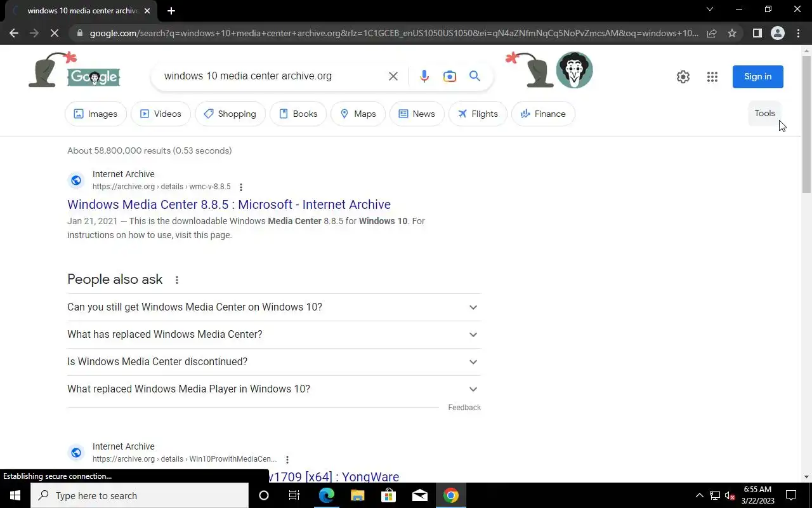Expand 'What has replaced Windows Media Center?'
The width and height of the screenshot is (812, 508).
(274, 335)
